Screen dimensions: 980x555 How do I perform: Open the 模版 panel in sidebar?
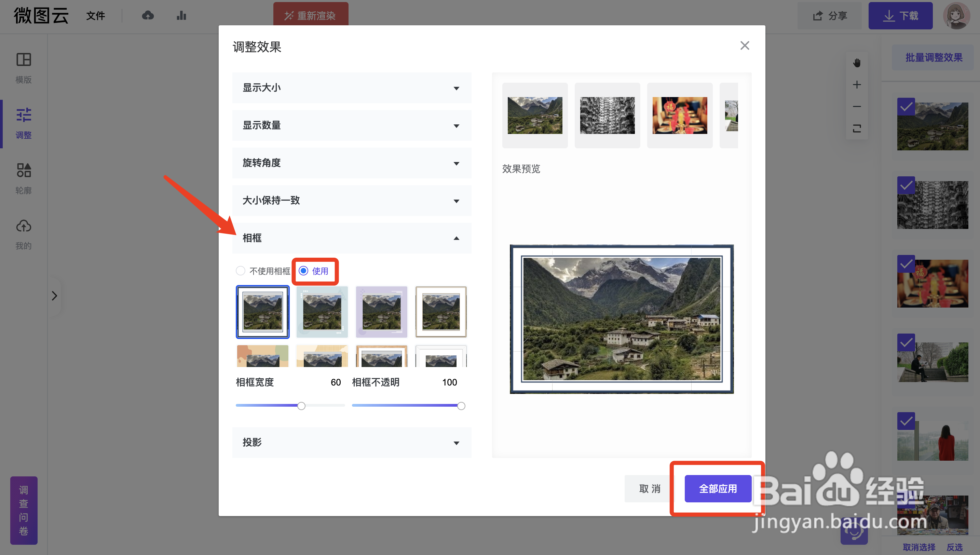point(23,67)
